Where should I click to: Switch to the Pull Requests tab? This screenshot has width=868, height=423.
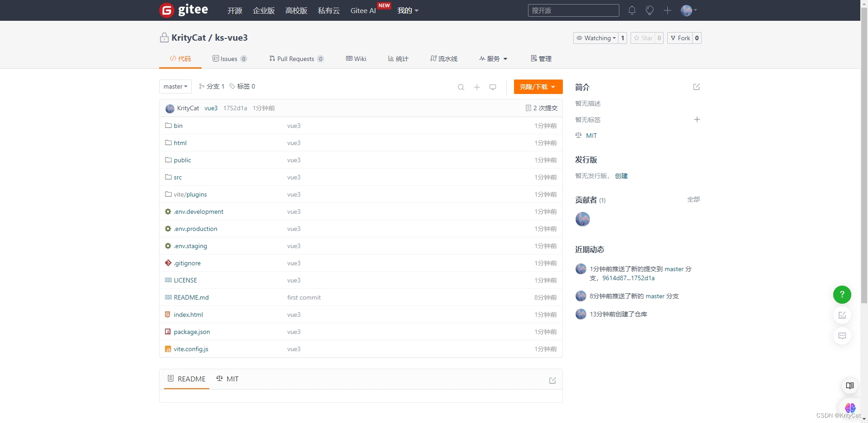pyautogui.click(x=297, y=59)
